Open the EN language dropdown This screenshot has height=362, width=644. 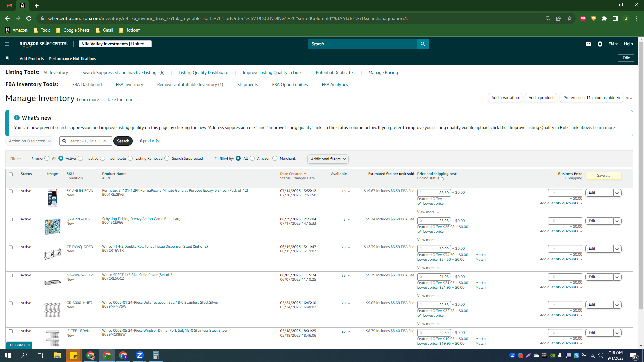[x=613, y=44]
